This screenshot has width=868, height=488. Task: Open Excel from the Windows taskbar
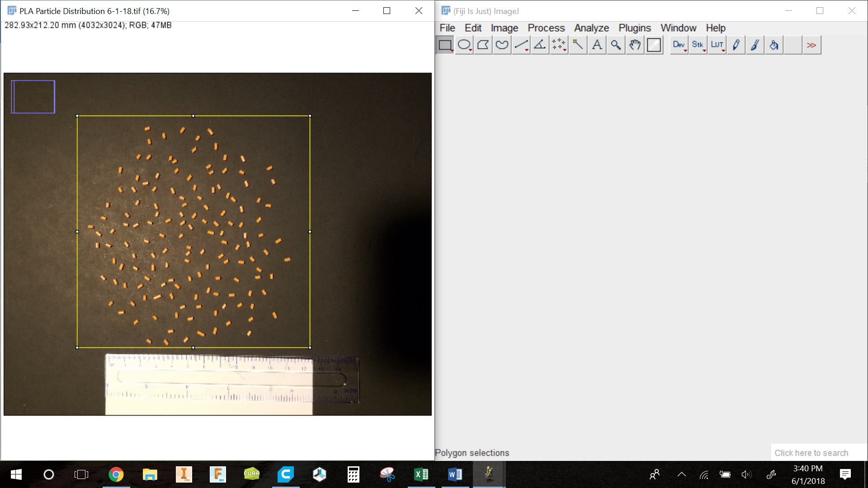421,474
